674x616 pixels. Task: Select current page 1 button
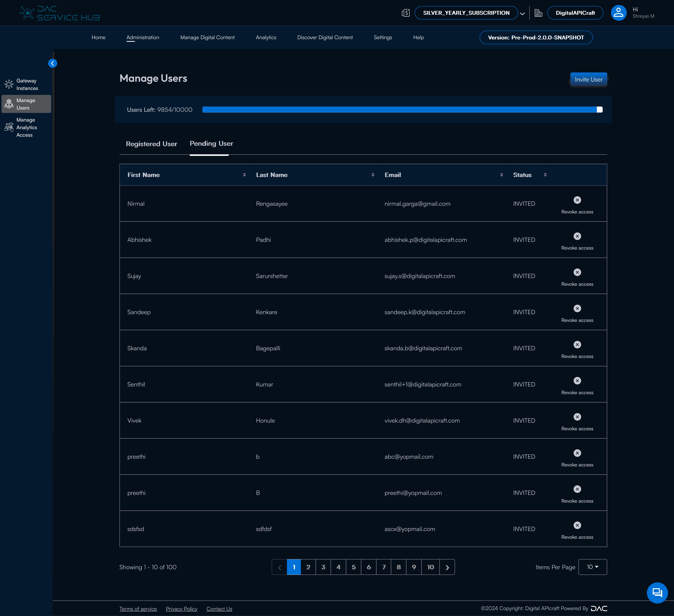click(x=294, y=567)
